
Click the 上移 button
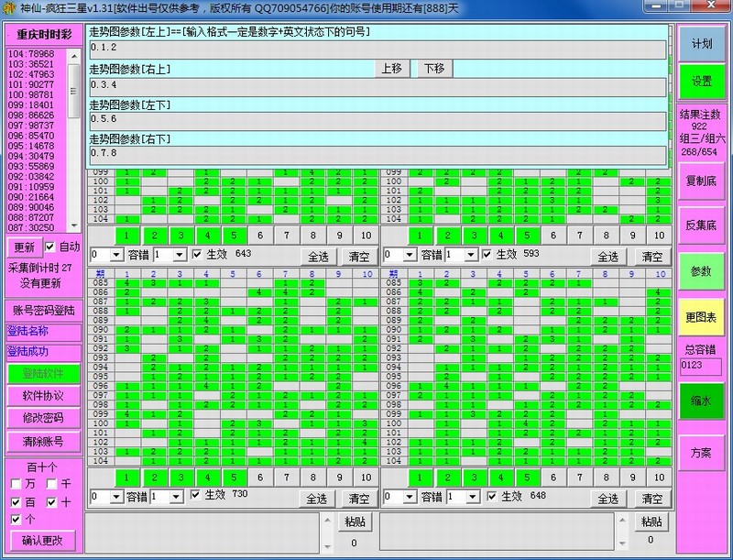(x=391, y=69)
